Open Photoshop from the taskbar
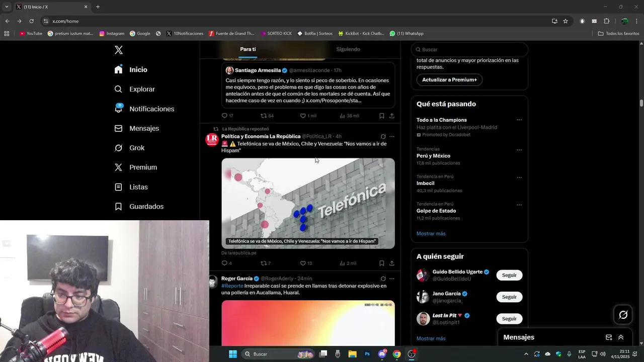This screenshot has height=362, width=644. (x=367, y=354)
